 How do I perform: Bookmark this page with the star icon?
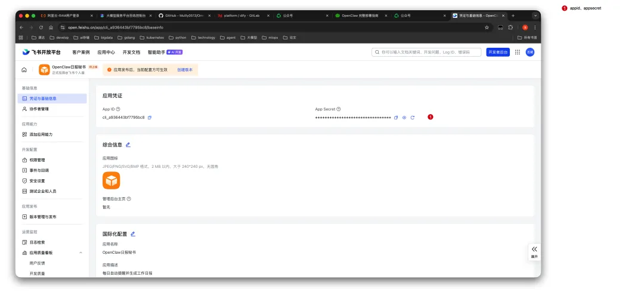(487, 27)
